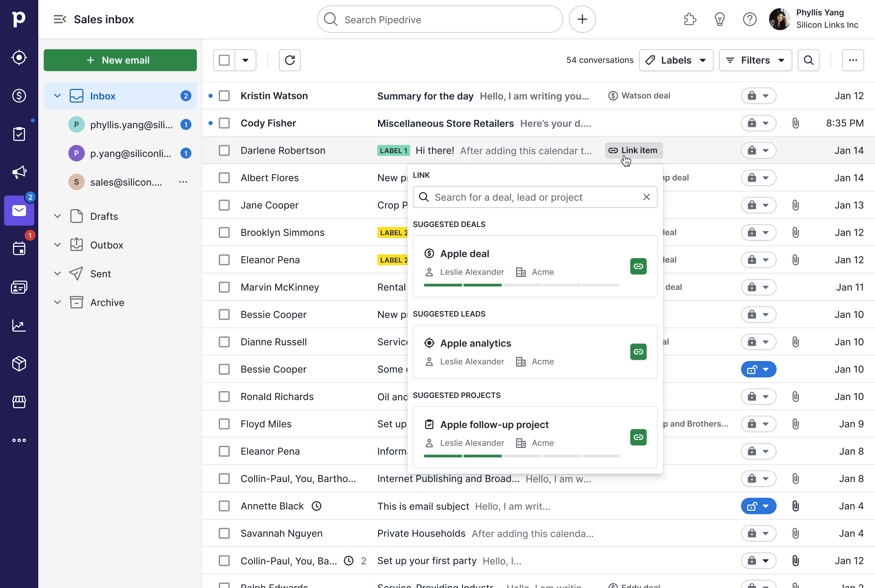Screen dimensions: 875x588
Task: Select the Inbox tab label
Action: [x=102, y=96]
